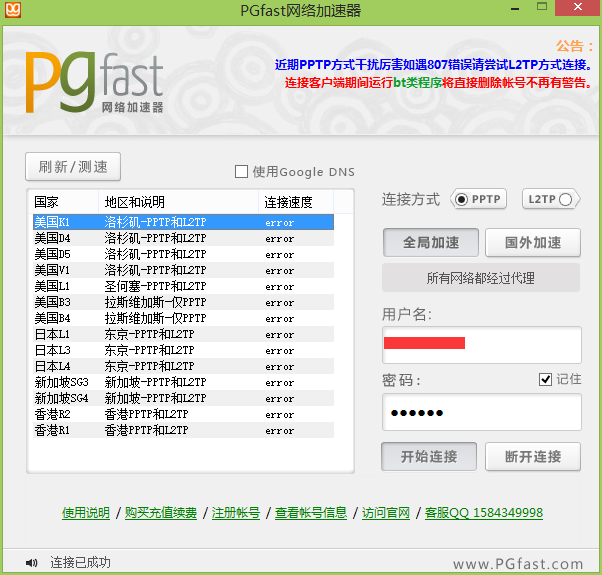Uncheck the 记住 password checkbox
The height and width of the screenshot is (575, 602).
[545, 379]
